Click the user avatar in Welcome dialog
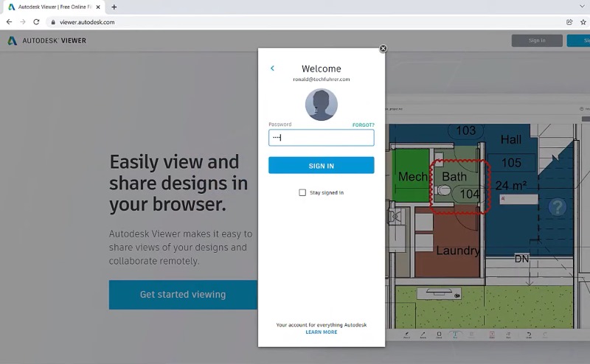Image resolution: width=590 pixels, height=364 pixels. pos(322,105)
